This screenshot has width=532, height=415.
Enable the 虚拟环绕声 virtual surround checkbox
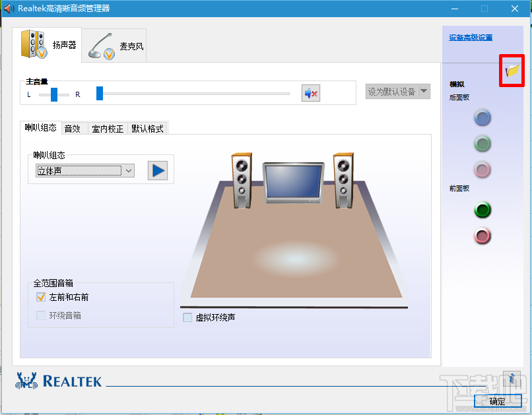pos(187,317)
